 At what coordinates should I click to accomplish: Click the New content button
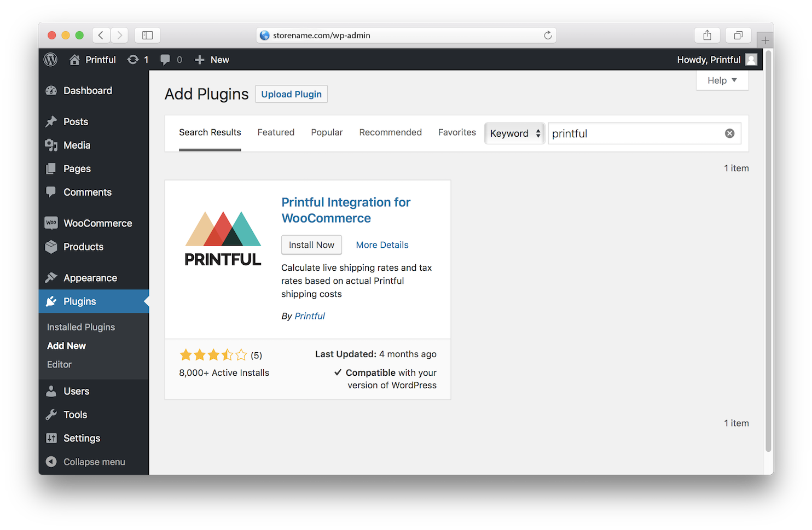[x=212, y=60]
